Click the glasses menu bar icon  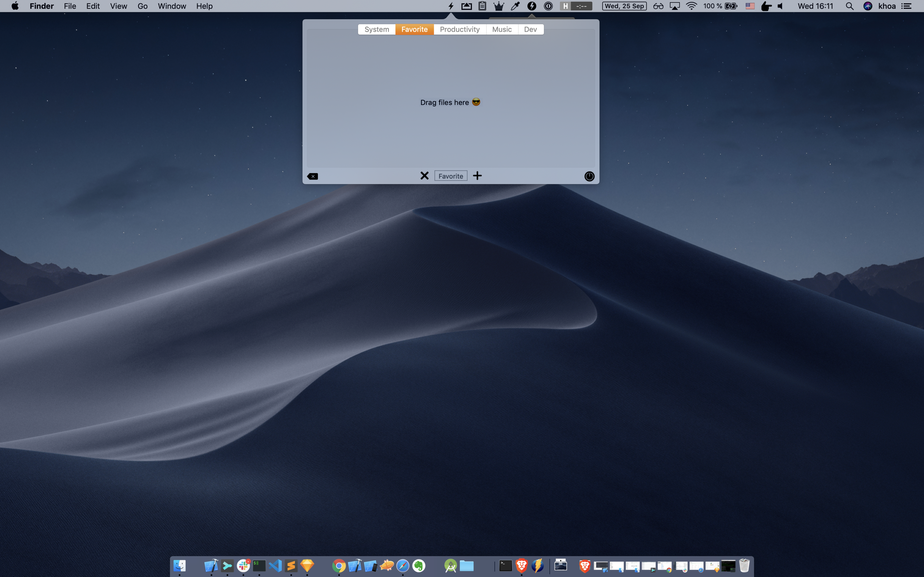point(658,6)
